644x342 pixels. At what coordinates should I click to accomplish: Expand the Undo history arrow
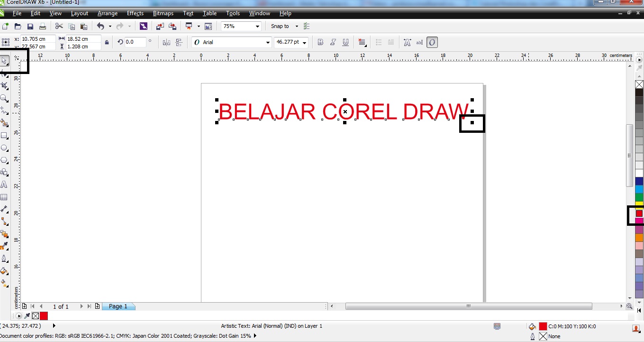click(x=110, y=27)
